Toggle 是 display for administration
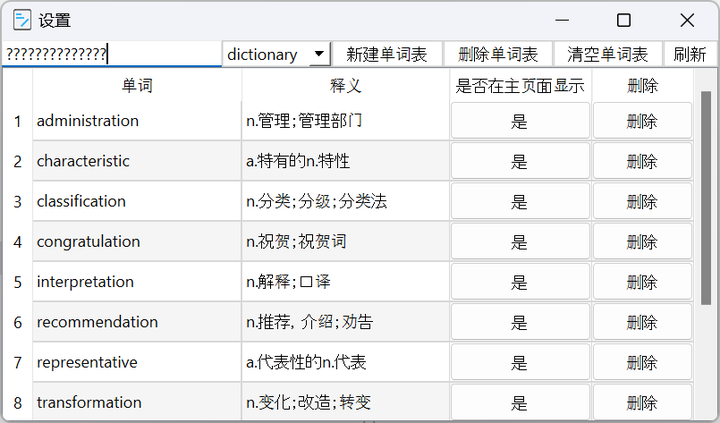Viewport: 720px width, 423px height. coord(519,121)
